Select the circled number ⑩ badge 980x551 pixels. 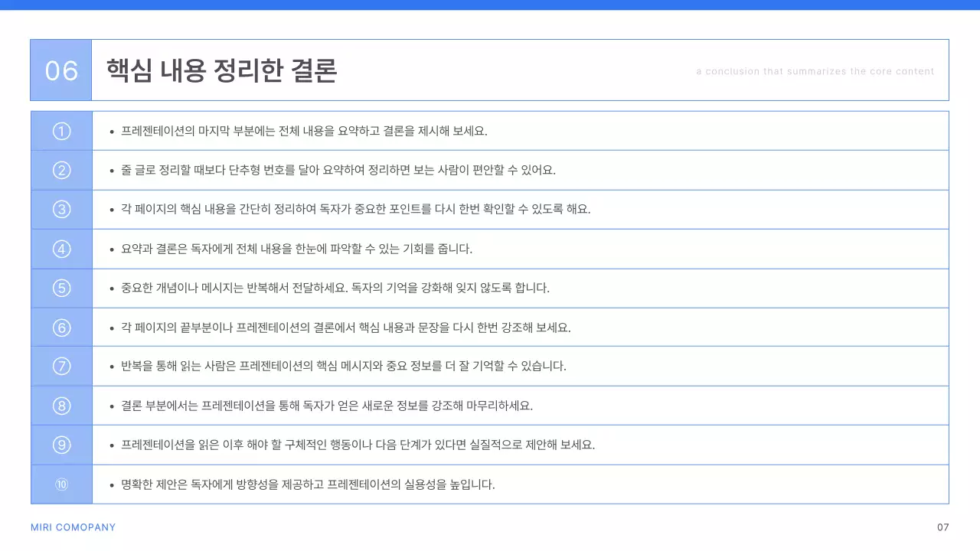(61, 484)
